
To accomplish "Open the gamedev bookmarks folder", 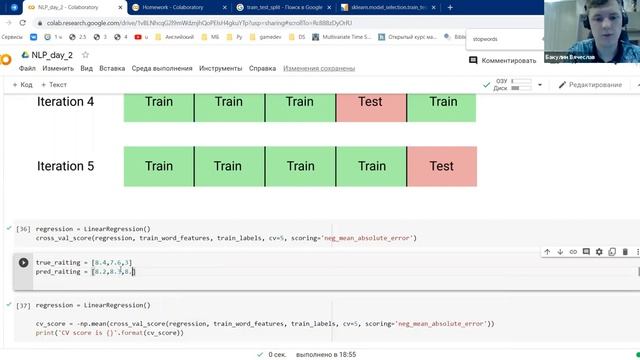I will pos(265,37).
